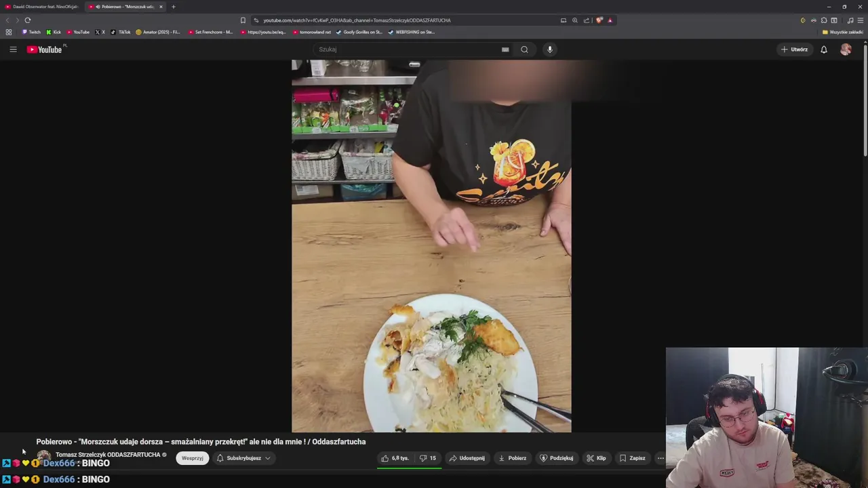Open the apps grid in bookmarks bar
This screenshot has width=868, height=488.
coord(8,32)
